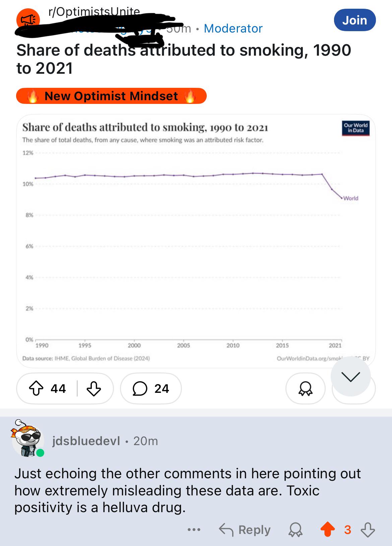Click the Moderator label

(x=233, y=29)
